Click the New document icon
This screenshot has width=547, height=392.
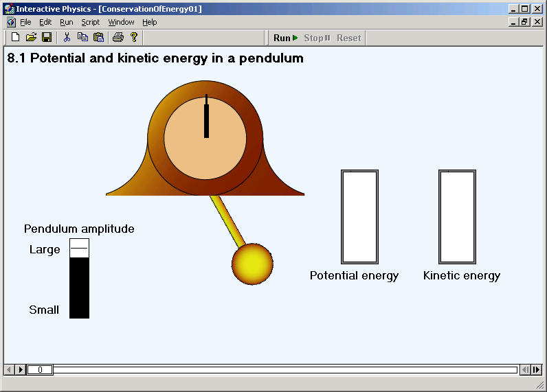(15, 37)
